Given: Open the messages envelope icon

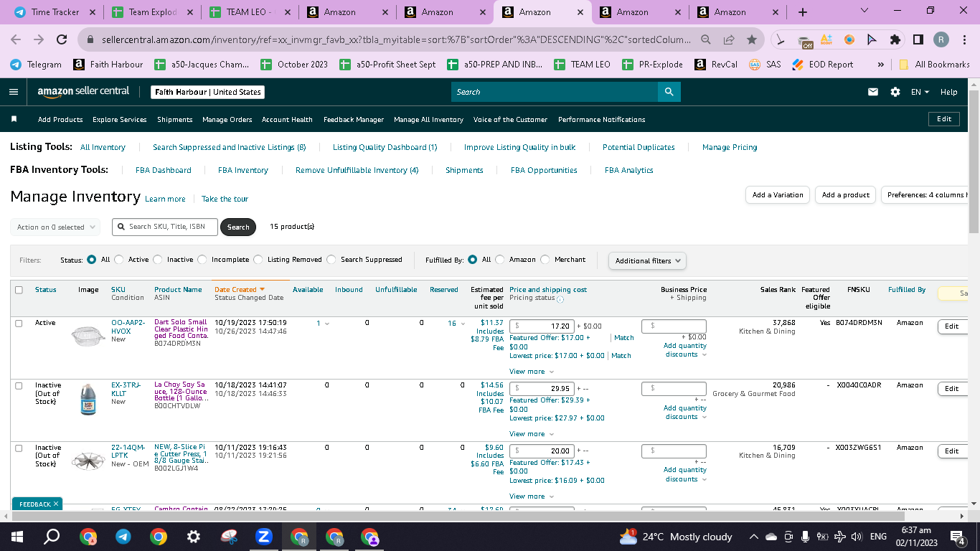Looking at the screenshot, I should pyautogui.click(x=873, y=92).
